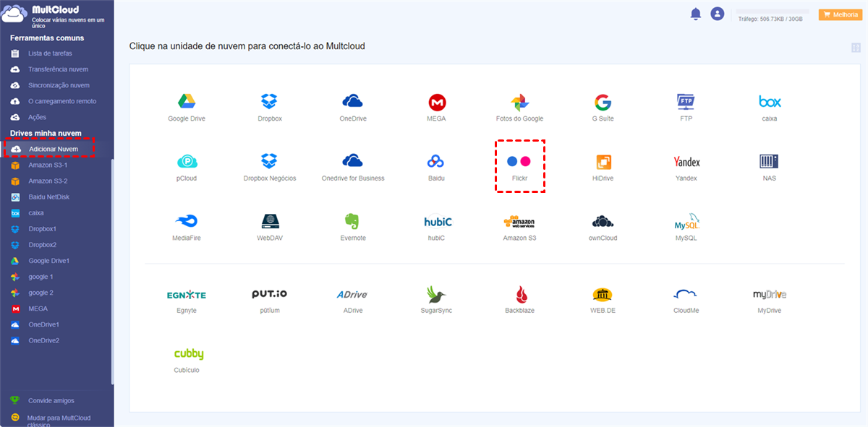Open the Baidu NetDisk drive entry
This screenshot has height=427, width=868.
[48, 197]
